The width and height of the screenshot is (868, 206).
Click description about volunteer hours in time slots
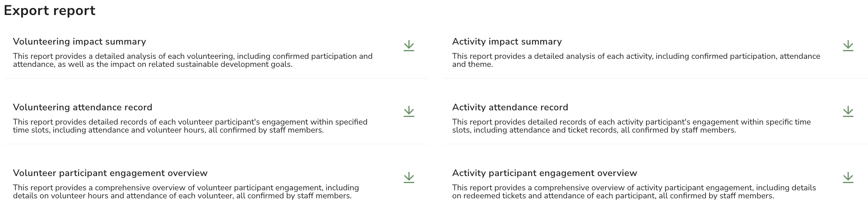coord(190,126)
